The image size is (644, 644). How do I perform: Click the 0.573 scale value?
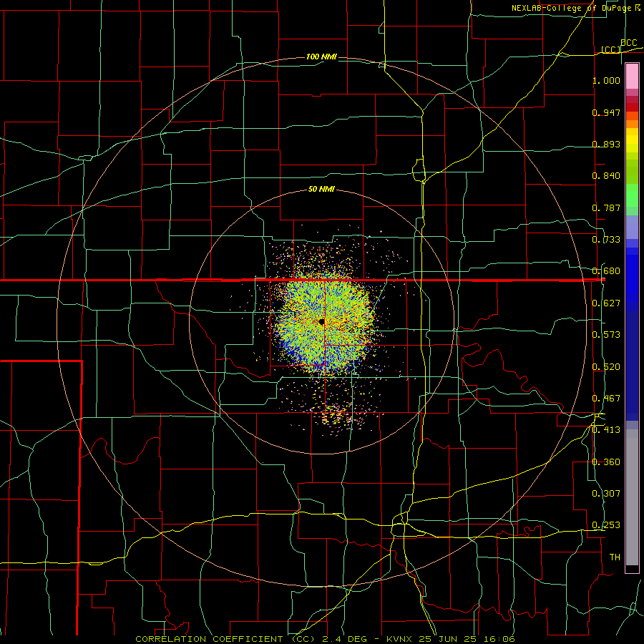pyautogui.click(x=606, y=335)
